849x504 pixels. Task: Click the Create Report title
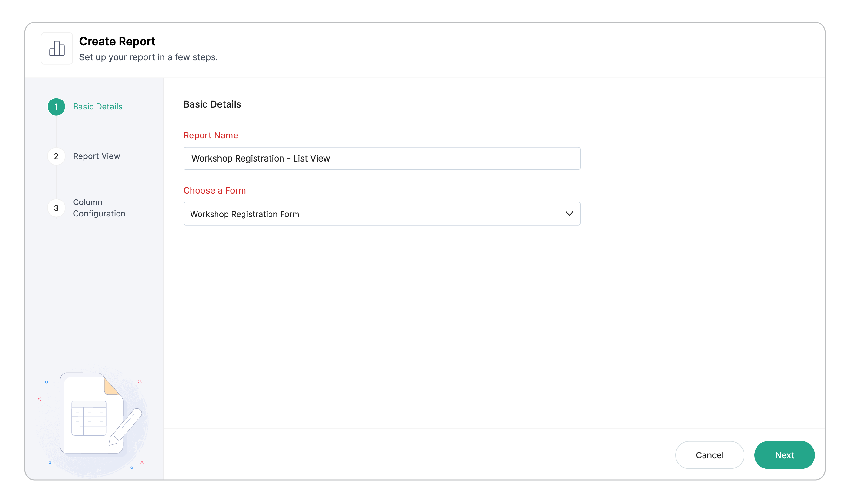[117, 42]
